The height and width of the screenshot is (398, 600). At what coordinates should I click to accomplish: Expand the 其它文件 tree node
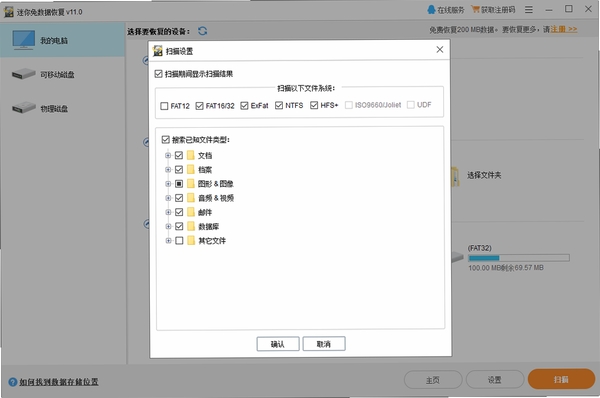168,240
